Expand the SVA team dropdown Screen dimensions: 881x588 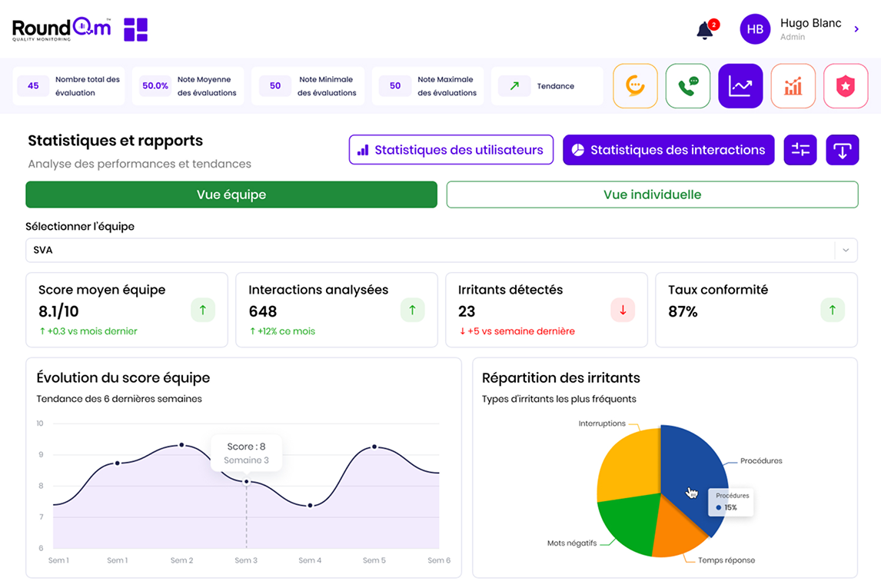[431, 250]
